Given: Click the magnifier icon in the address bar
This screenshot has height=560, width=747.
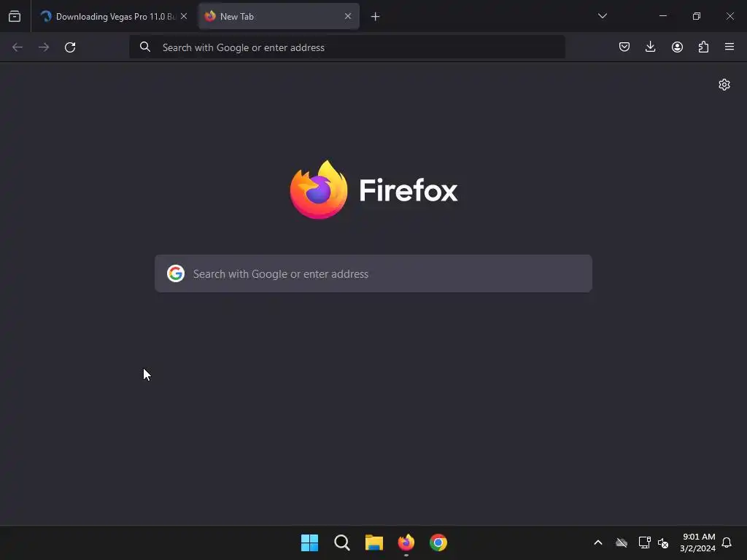Looking at the screenshot, I should [145, 47].
